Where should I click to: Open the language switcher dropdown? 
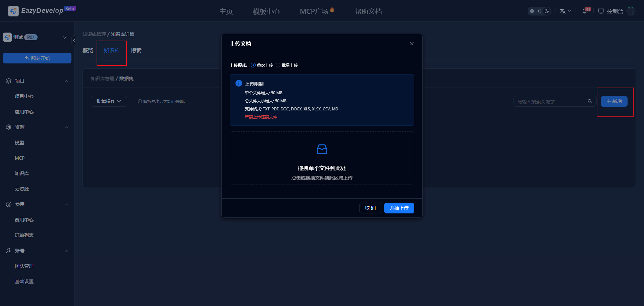565,11
